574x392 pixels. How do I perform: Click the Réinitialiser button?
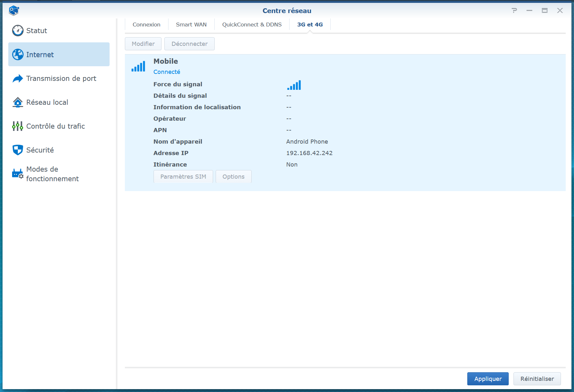(537, 379)
